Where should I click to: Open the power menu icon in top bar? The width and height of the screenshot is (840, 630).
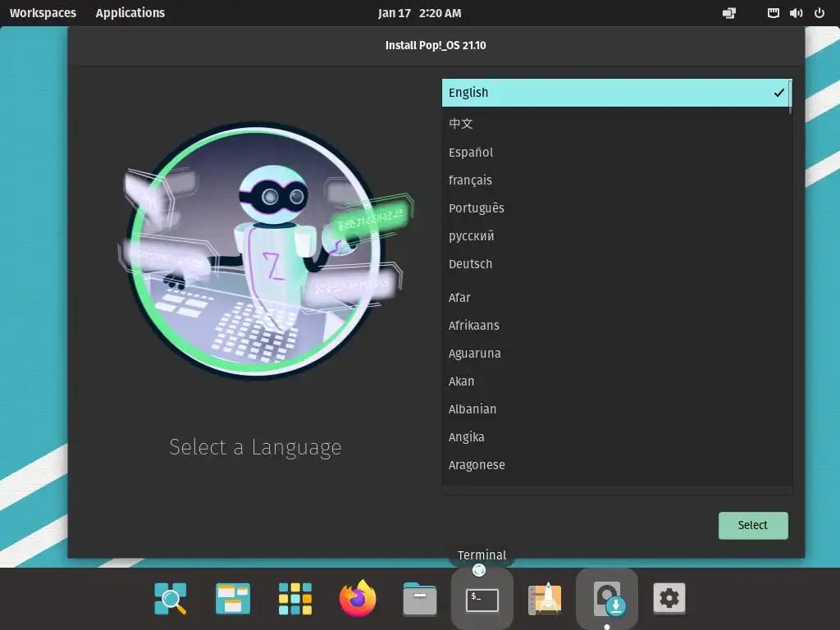point(819,13)
